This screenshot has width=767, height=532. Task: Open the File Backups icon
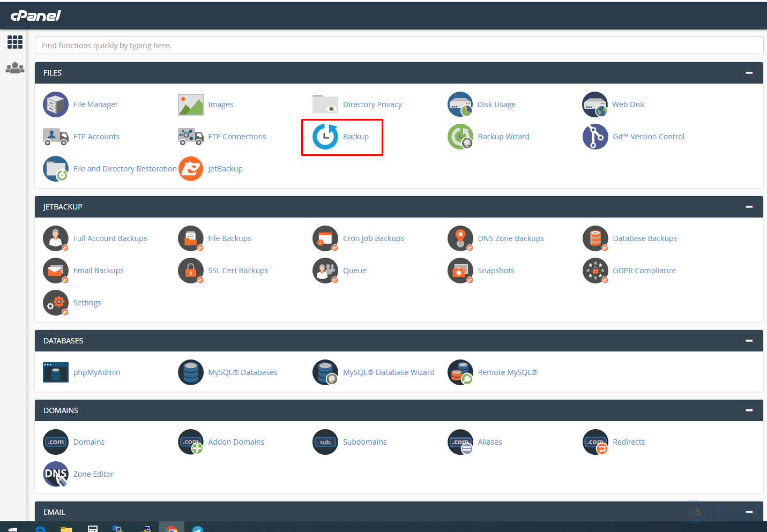pos(191,238)
